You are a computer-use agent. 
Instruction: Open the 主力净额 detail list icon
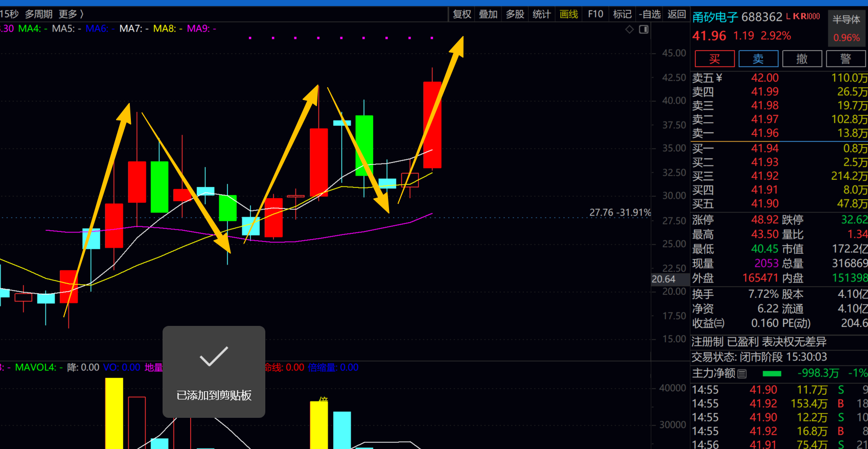(x=742, y=374)
